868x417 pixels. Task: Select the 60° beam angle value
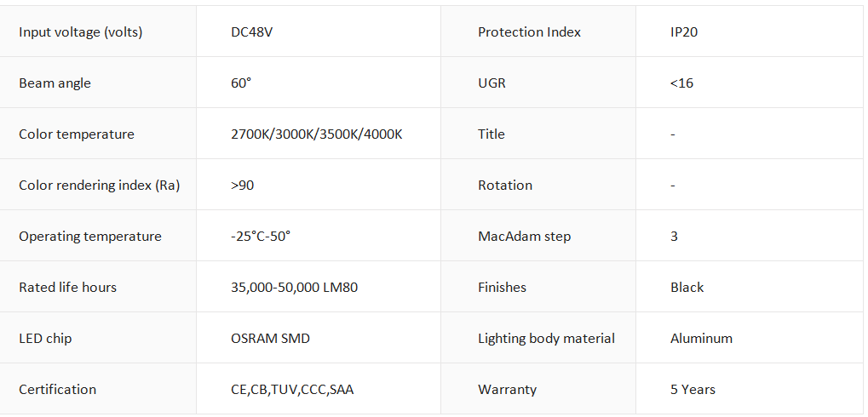coord(241,83)
